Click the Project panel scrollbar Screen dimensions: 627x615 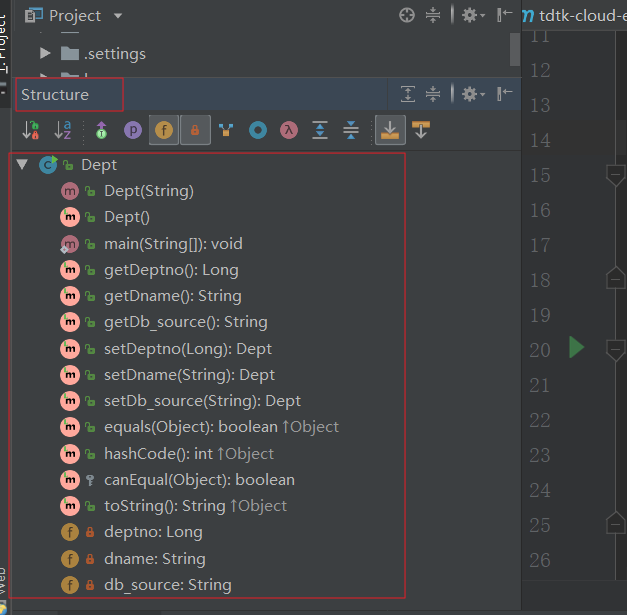point(515,49)
